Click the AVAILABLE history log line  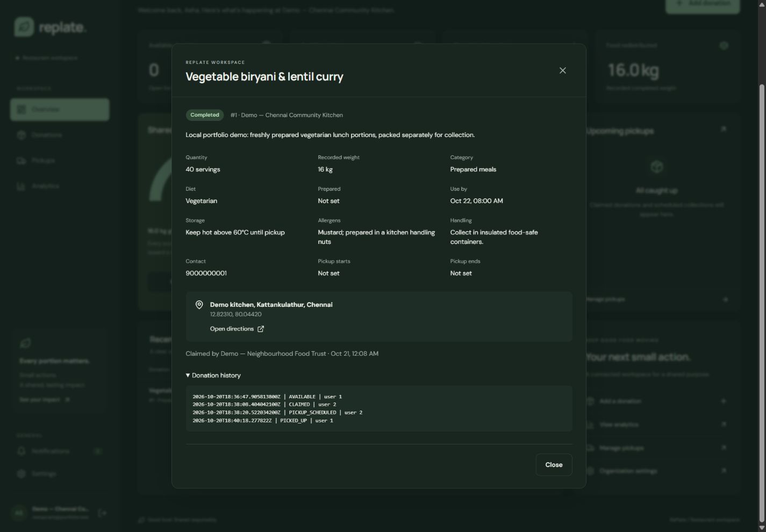[x=267, y=397]
